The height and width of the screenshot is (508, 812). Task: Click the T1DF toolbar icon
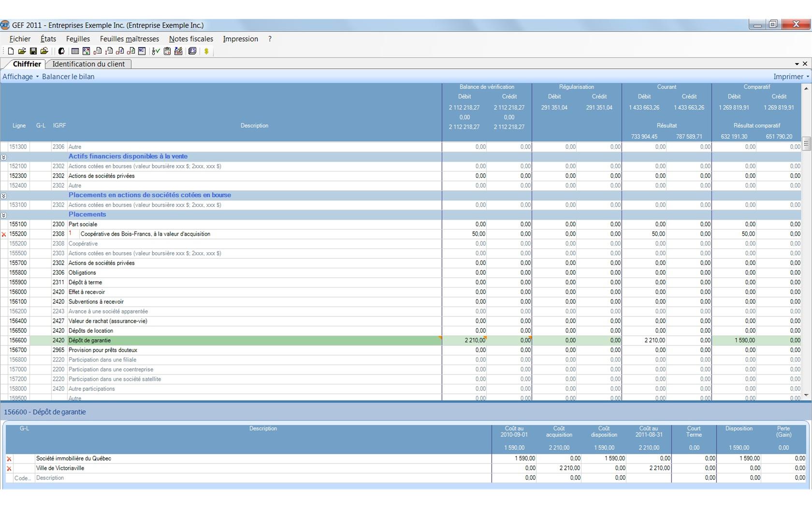pyautogui.click(x=178, y=51)
